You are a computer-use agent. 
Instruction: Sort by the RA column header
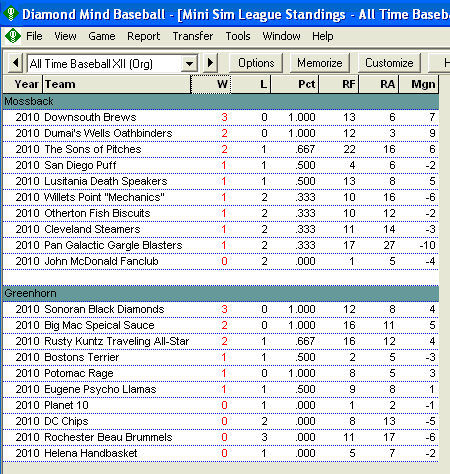pyautogui.click(x=379, y=84)
